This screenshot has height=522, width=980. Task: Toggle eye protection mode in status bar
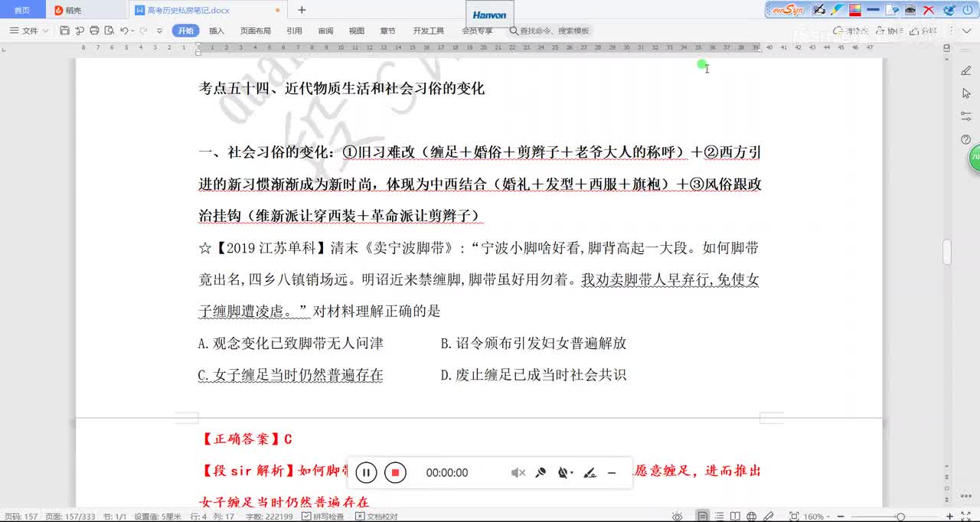click(678, 517)
